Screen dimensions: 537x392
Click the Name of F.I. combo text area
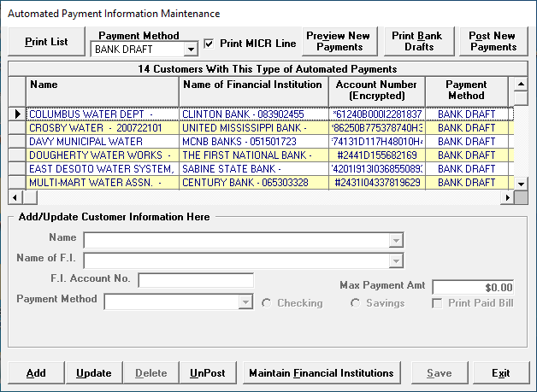tap(237, 261)
